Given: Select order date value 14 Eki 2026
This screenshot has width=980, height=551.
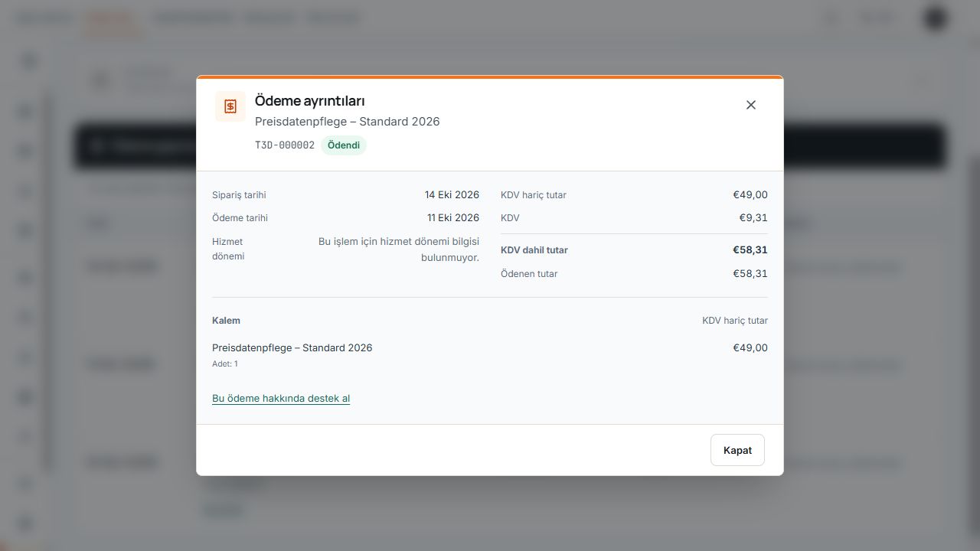Looking at the screenshot, I should pyautogui.click(x=452, y=195).
